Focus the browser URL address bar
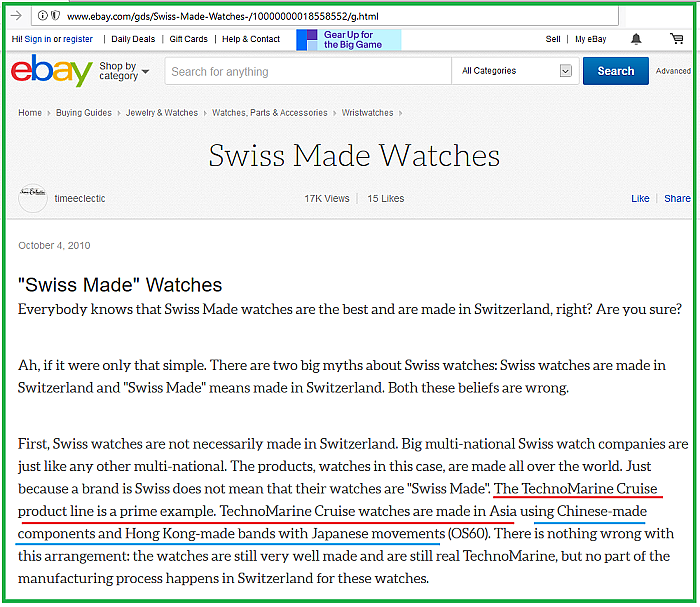Viewport: 700px width, 607px height. click(x=325, y=17)
